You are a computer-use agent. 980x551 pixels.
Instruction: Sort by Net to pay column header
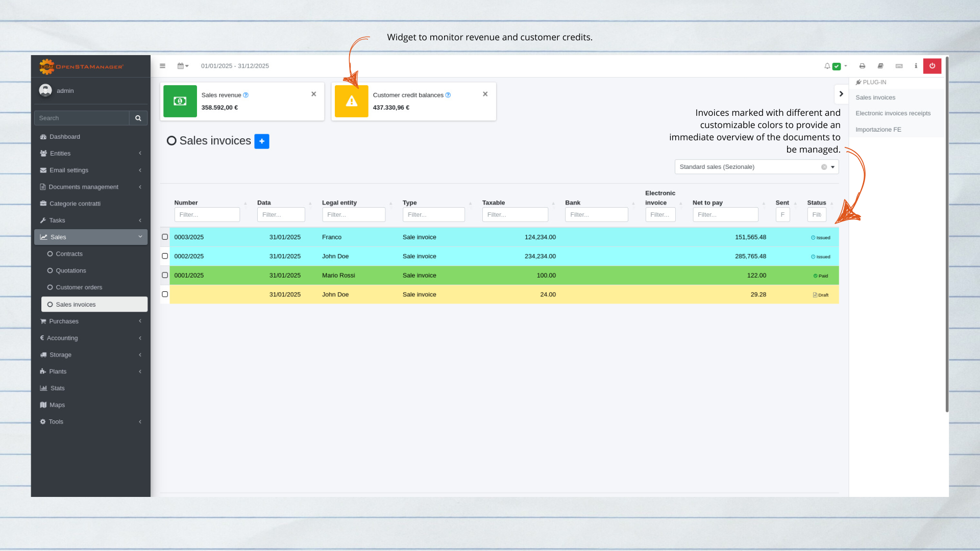(x=707, y=203)
